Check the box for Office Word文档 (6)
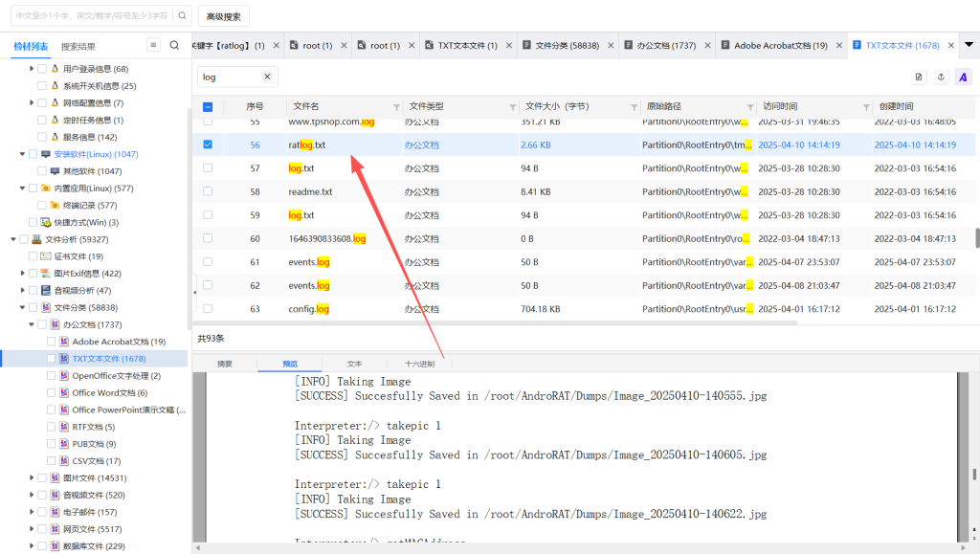 coord(52,393)
